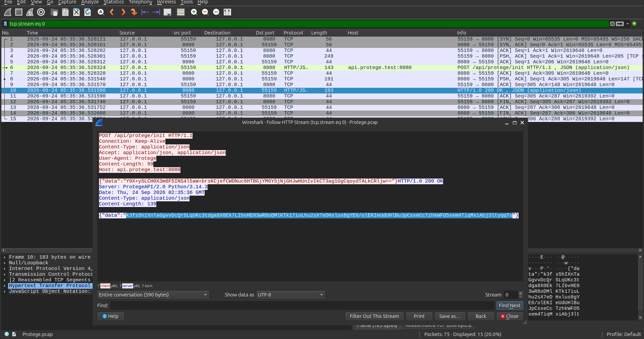The width and height of the screenshot is (644, 339).
Task: Expand JavaScript Object Notation tree item
Action: 5,291
